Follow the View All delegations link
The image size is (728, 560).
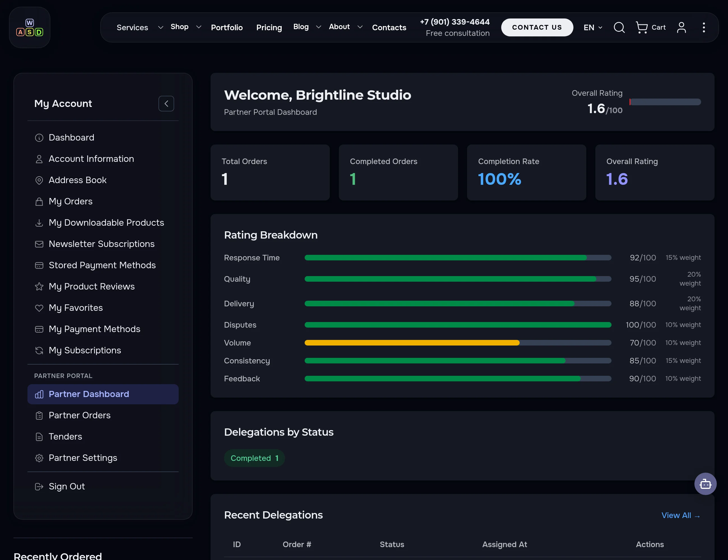pos(681,515)
